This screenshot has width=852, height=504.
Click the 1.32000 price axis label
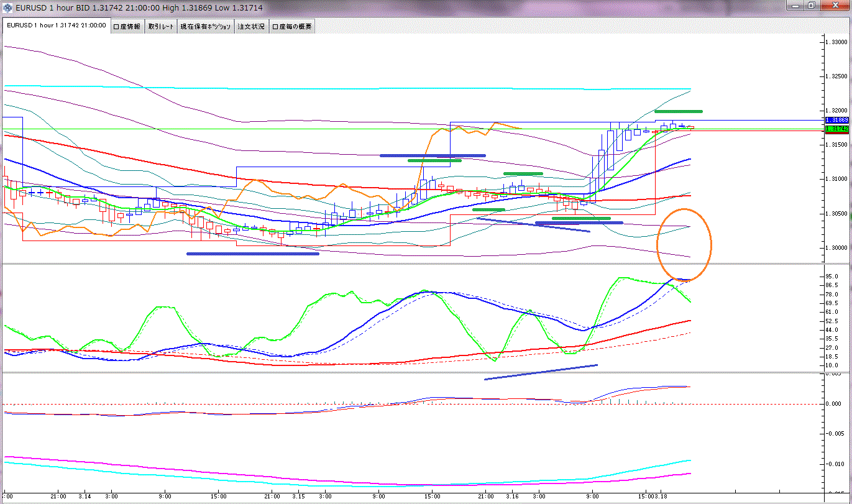coord(836,110)
